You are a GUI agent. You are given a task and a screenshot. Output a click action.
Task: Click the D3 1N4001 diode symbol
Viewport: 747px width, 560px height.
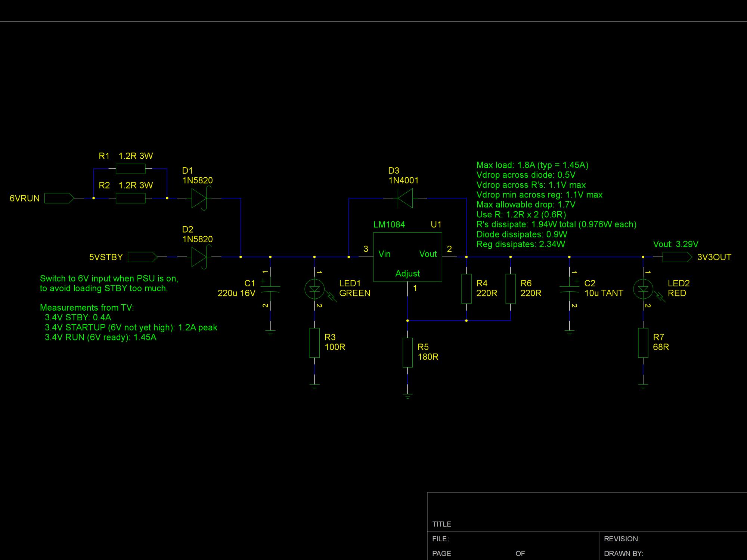point(405,198)
